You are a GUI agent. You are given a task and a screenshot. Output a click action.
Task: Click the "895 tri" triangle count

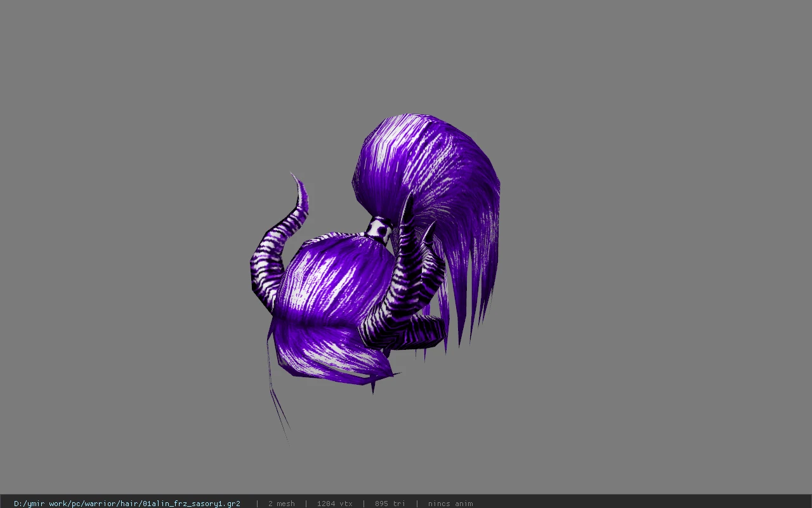coord(390,504)
